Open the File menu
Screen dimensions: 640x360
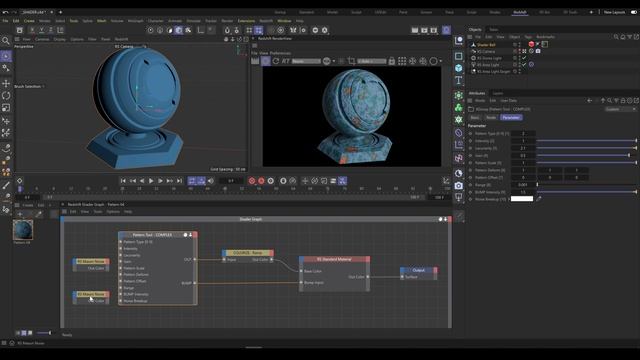point(5,21)
